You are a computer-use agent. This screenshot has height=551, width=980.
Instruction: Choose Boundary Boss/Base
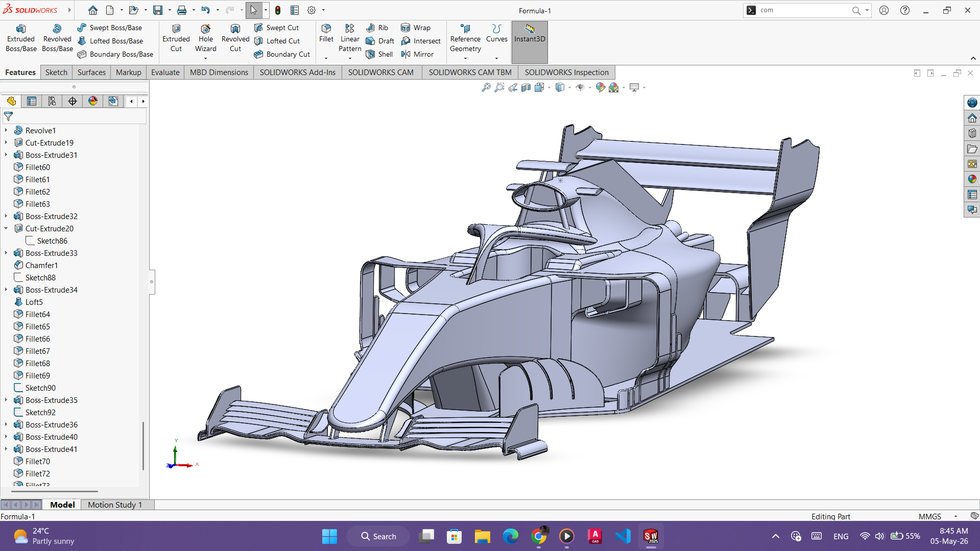pos(115,54)
